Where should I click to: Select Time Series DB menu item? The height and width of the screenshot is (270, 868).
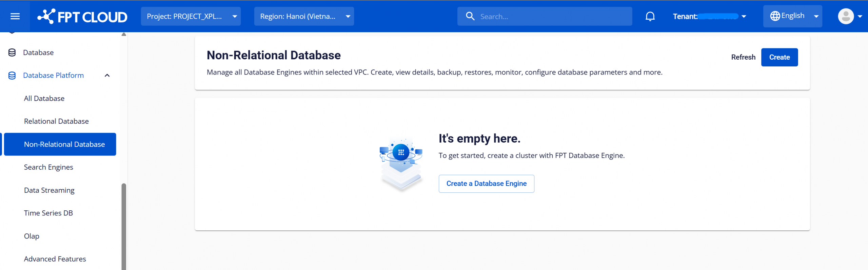pos(48,213)
